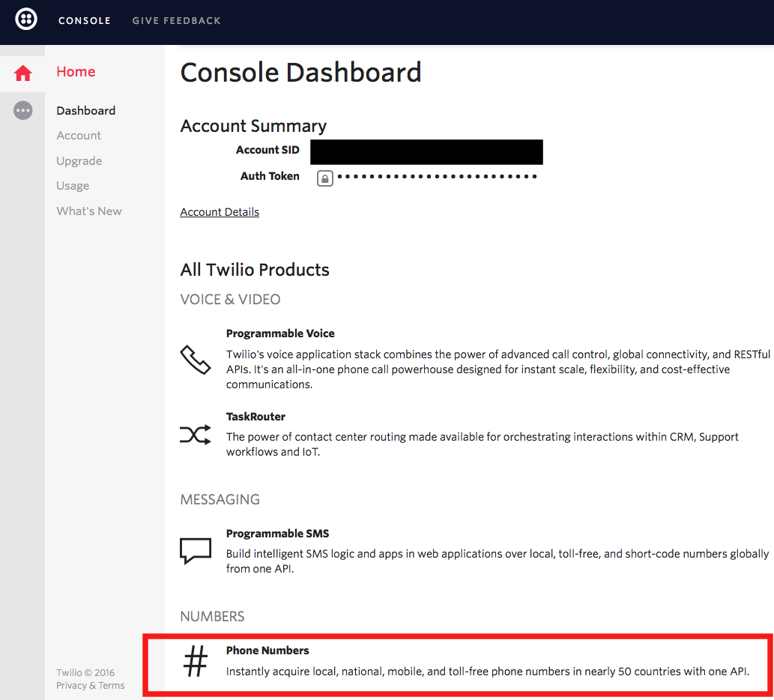Reveal Auth Token via lock icon

pos(324,178)
